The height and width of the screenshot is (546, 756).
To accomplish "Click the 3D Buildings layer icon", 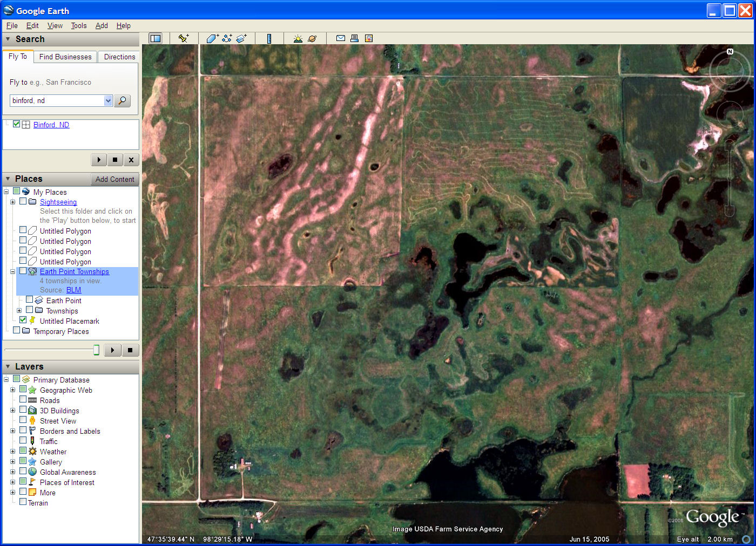I will pos(32,411).
